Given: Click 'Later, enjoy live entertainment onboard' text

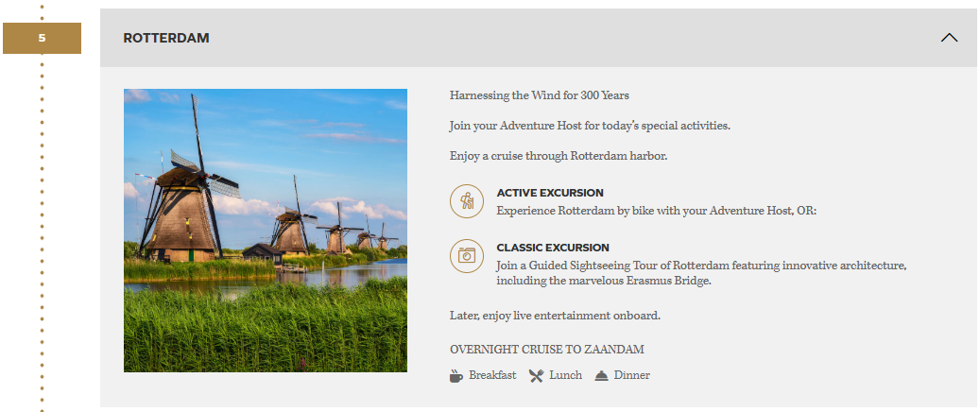Looking at the screenshot, I should 555,315.
